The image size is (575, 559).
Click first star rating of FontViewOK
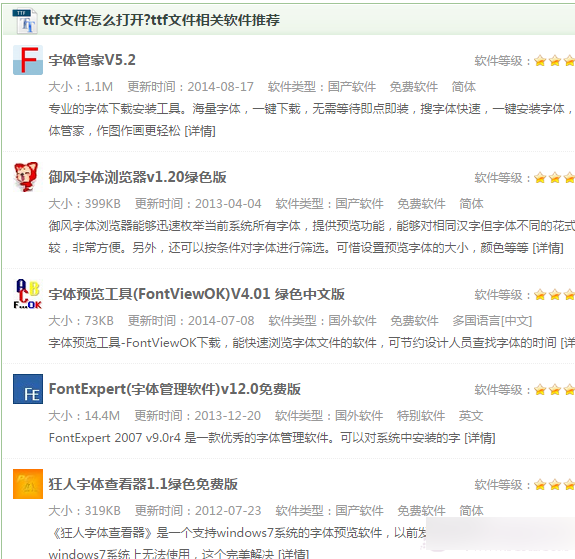click(540, 295)
